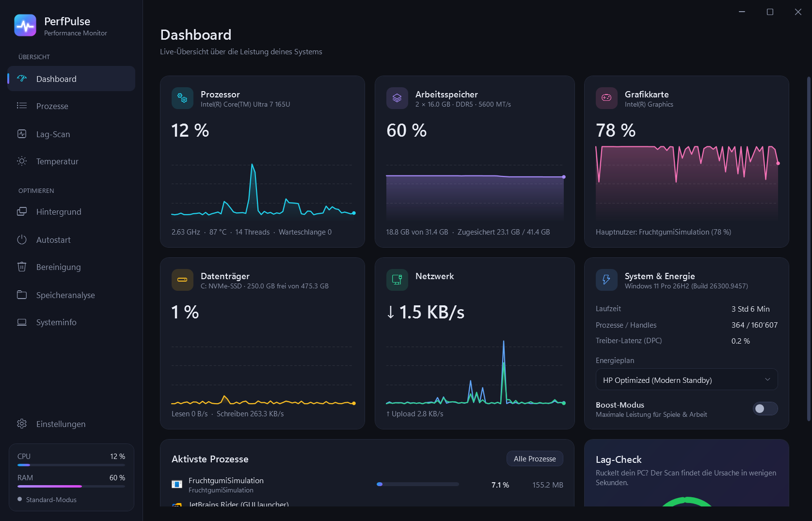Image resolution: width=812 pixels, height=521 pixels.
Task: Click the Temperatur sun icon
Action: click(22, 161)
